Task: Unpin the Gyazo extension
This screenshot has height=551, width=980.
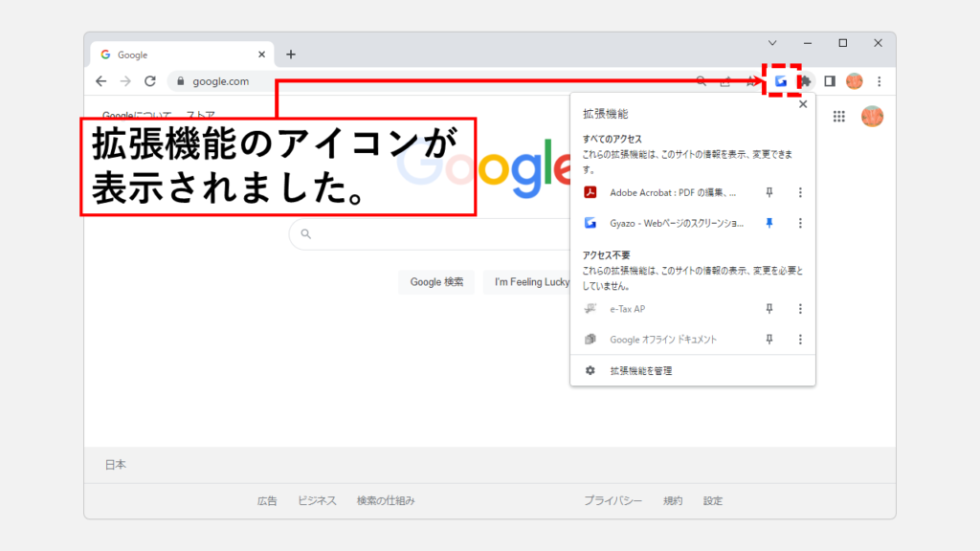Action: [768, 223]
